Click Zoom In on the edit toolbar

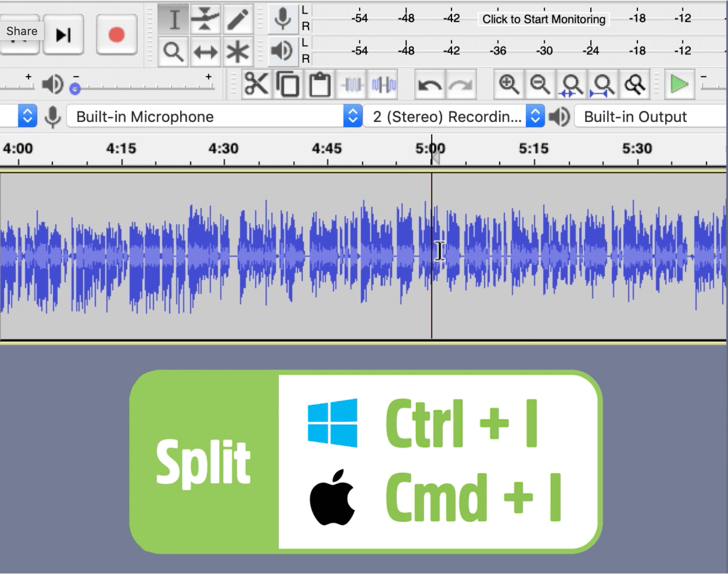(x=508, y=84)
